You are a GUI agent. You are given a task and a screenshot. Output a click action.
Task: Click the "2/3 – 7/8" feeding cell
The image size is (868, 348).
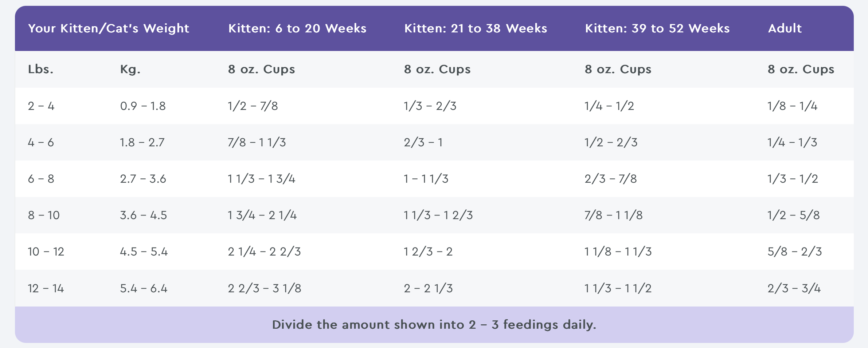pos(611,179)
